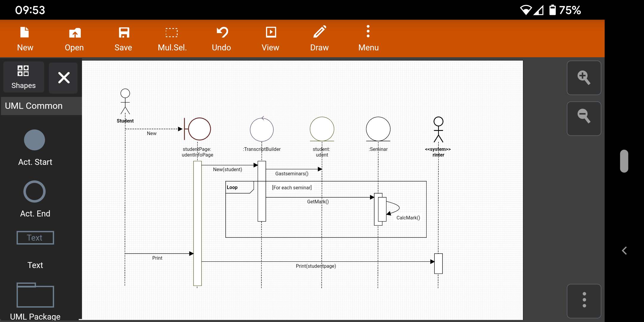Zoom in on the canvas
The width and height of the screenshot is (644, 322).
pyautogui.click(x=584, y=78)
